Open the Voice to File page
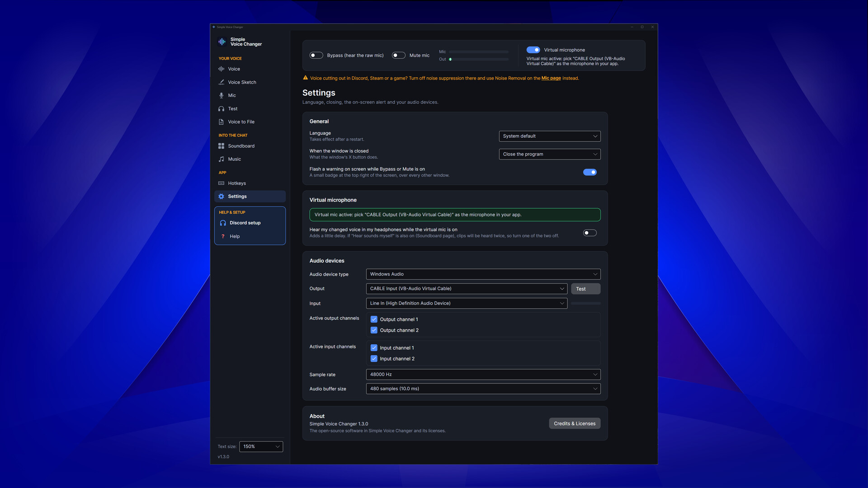This screenshot has width=868, height=488. [x=250, y=122]
